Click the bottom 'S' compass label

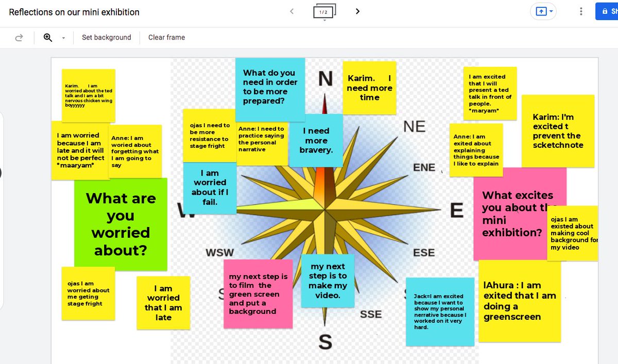325,341
